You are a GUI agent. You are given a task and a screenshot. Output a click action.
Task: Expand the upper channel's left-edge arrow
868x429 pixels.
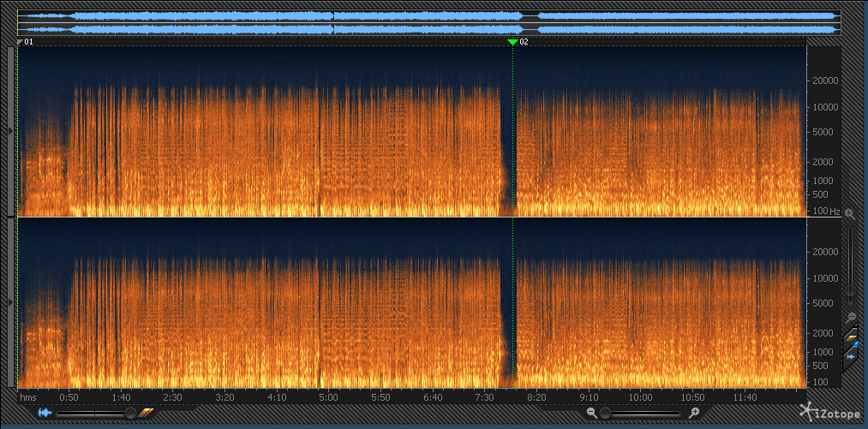coord(10,130)
